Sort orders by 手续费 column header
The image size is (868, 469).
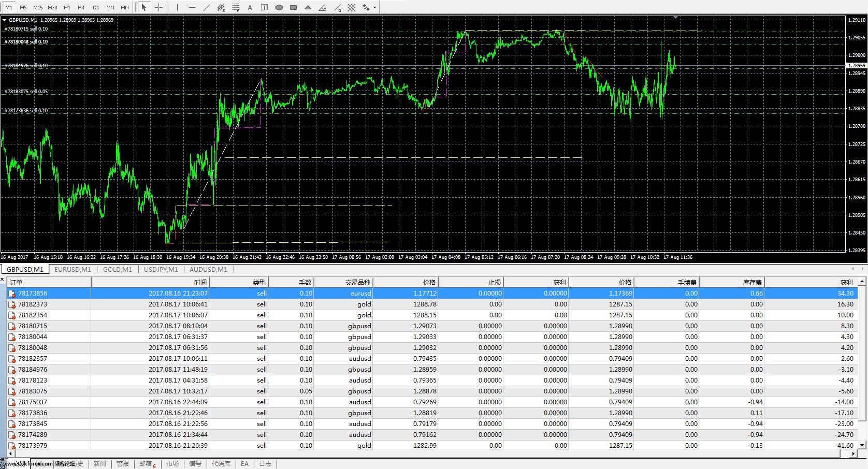667,282
